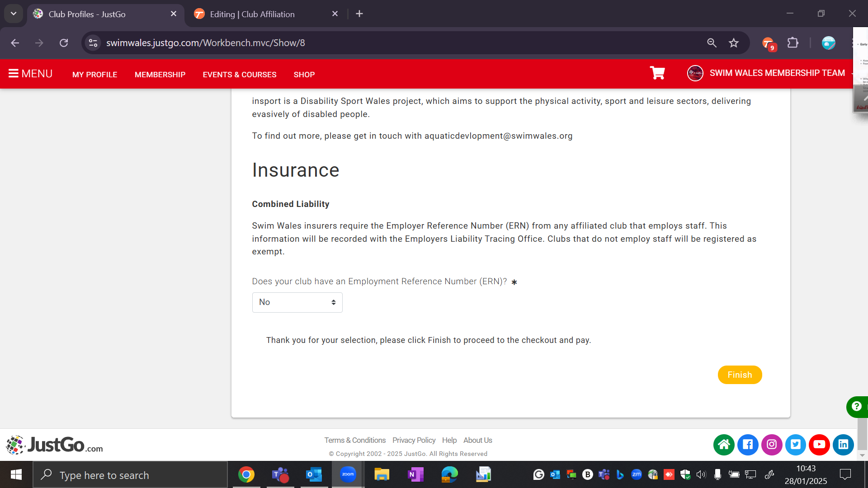Open the Twitter icon in footer
The image size is (868, 488).
[796, 445]
